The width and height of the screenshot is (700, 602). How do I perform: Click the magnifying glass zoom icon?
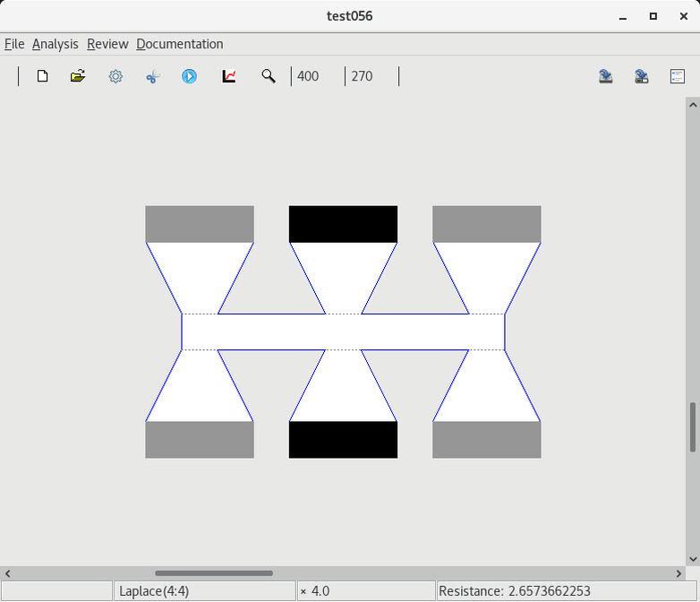(268, 76)
